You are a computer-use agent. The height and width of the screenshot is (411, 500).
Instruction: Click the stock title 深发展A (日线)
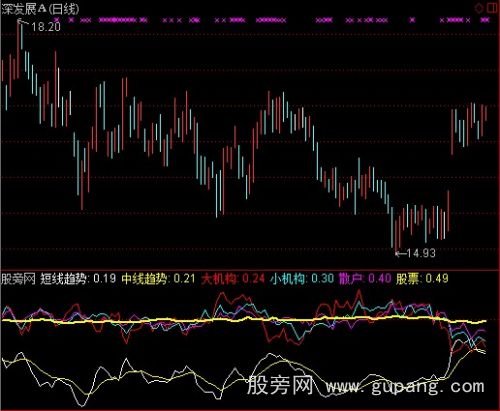point(40,9)
